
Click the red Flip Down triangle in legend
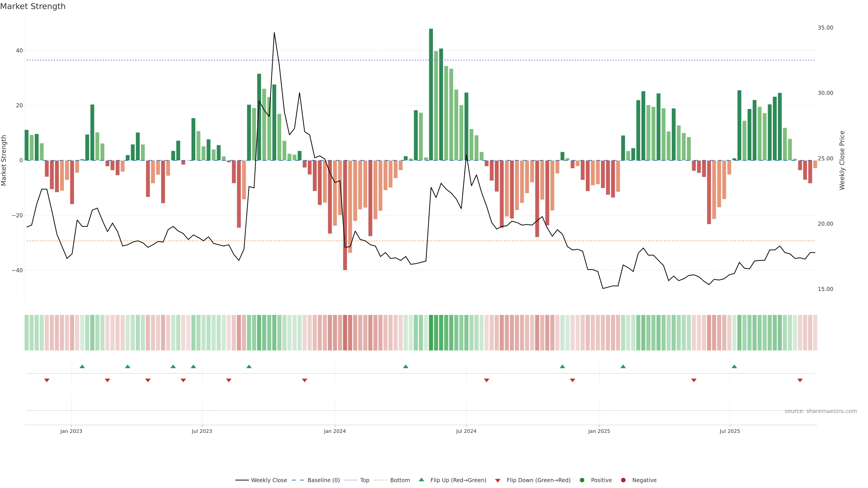(498, 480)
